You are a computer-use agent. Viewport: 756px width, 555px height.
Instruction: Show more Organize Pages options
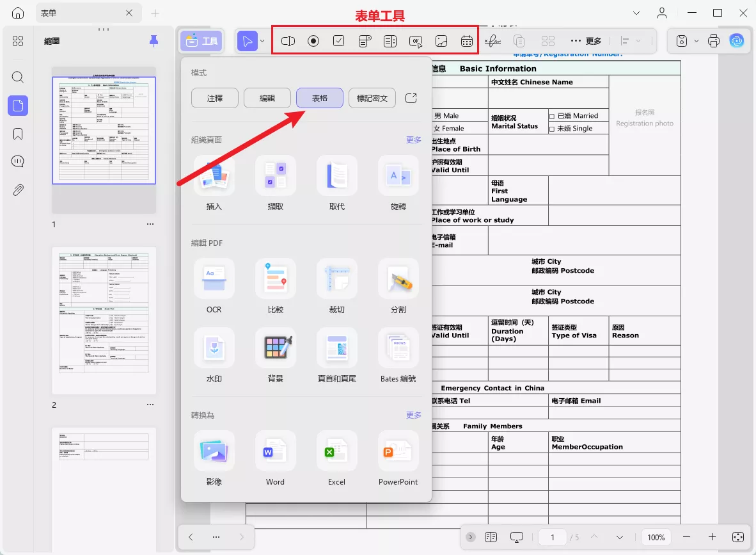(x=414, y=140)
